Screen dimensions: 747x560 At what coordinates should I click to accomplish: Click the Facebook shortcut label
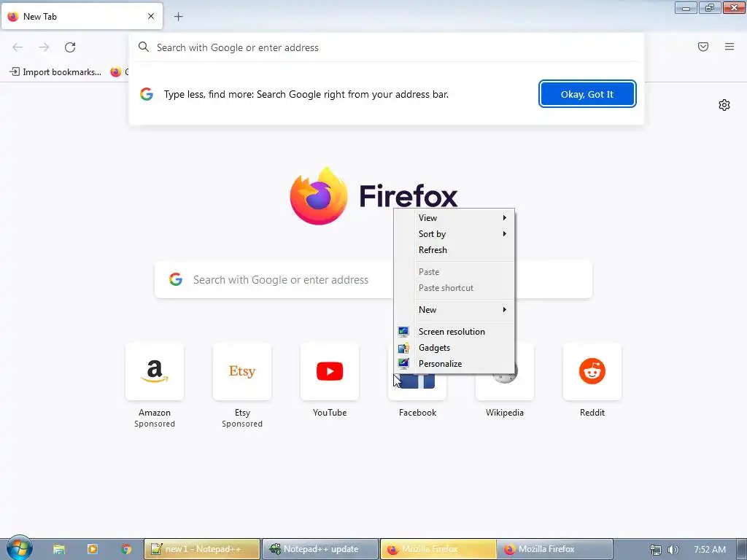tap(417, 413)
